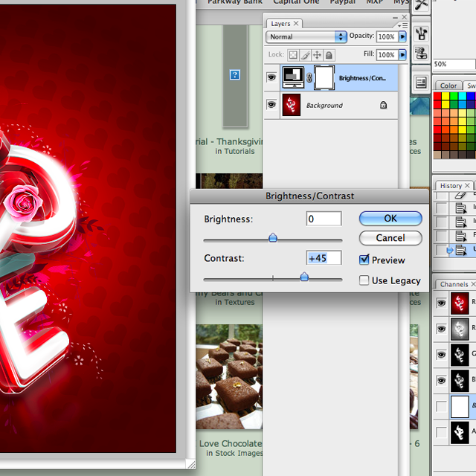
Task: Open the 'Love Chocolate' link in browser
Action: point(231,443)
